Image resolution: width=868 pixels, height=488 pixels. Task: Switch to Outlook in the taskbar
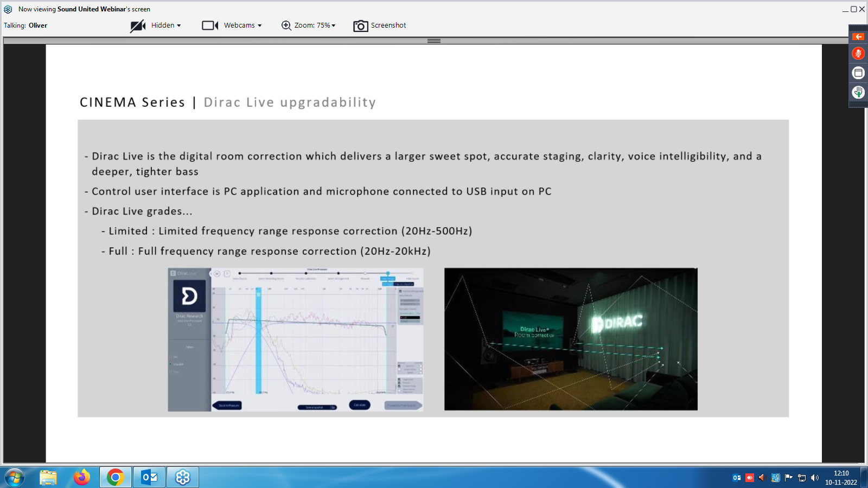coord(149,478)
